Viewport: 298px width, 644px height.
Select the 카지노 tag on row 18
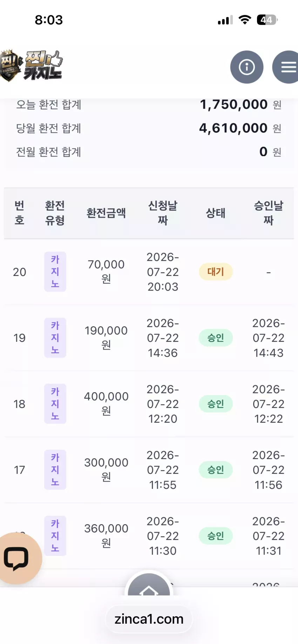(55, 404)
